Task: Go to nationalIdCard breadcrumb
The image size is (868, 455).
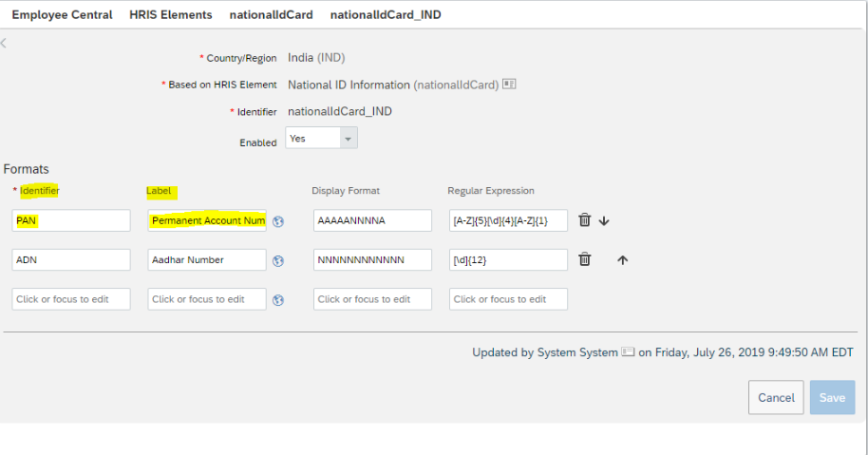Action: (x=272, y=15)
